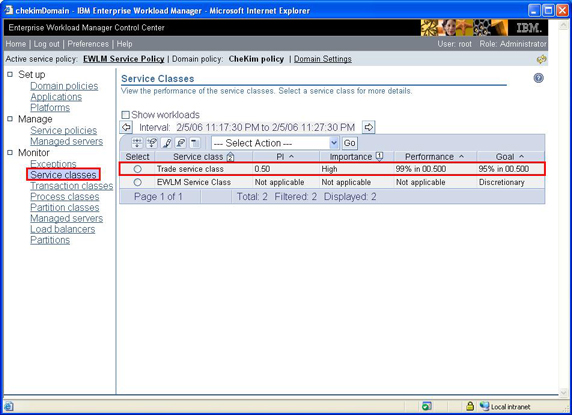Click the clear all filters toolbar icon
572x415 pixels.
[152, 143]
